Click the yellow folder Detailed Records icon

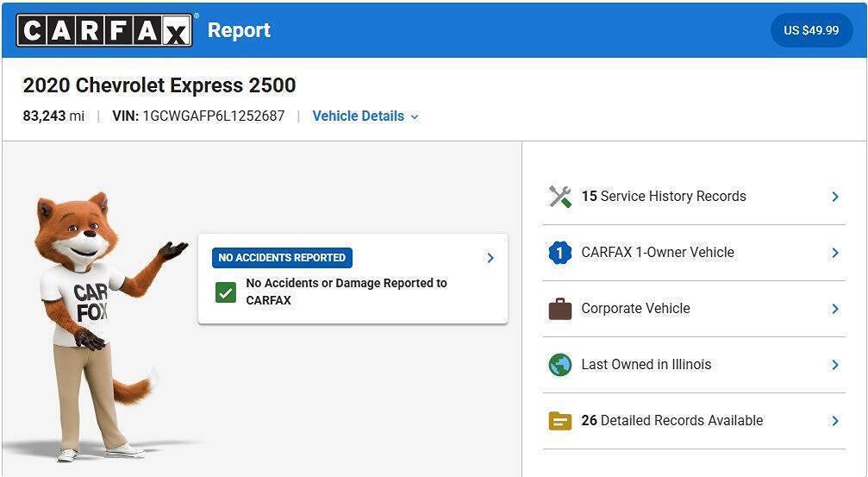point(559,421)
